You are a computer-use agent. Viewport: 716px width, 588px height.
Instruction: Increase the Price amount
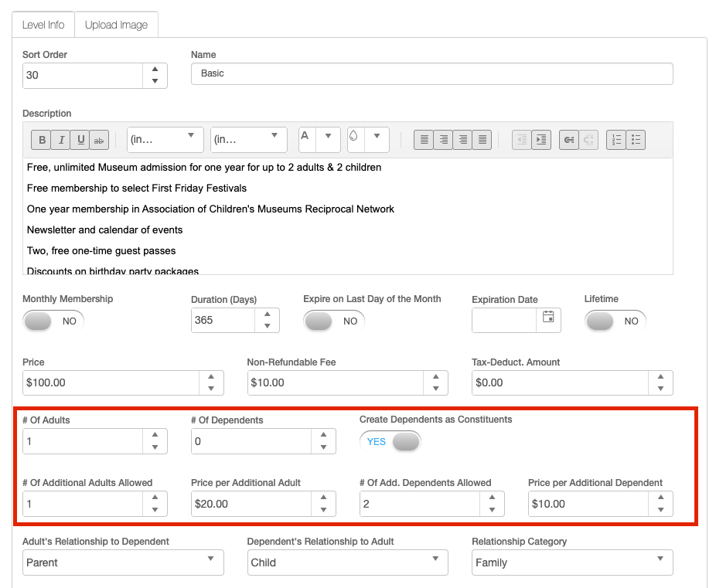click(211, 377)
